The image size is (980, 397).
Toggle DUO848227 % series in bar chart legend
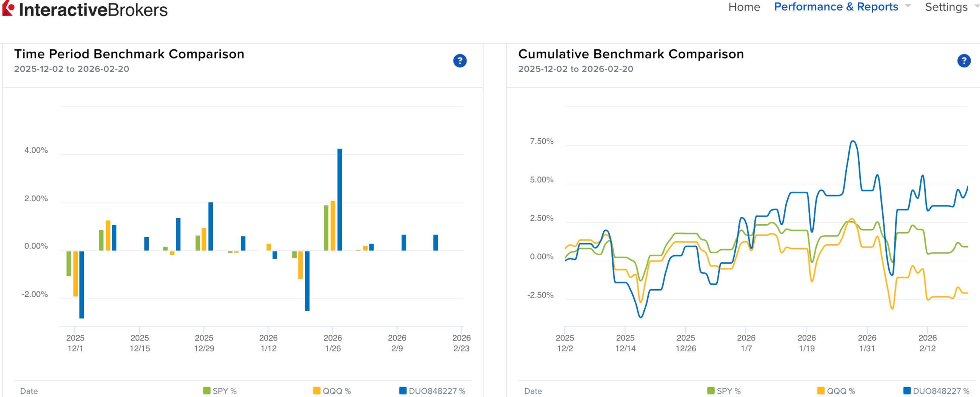(x=432, y=391)
